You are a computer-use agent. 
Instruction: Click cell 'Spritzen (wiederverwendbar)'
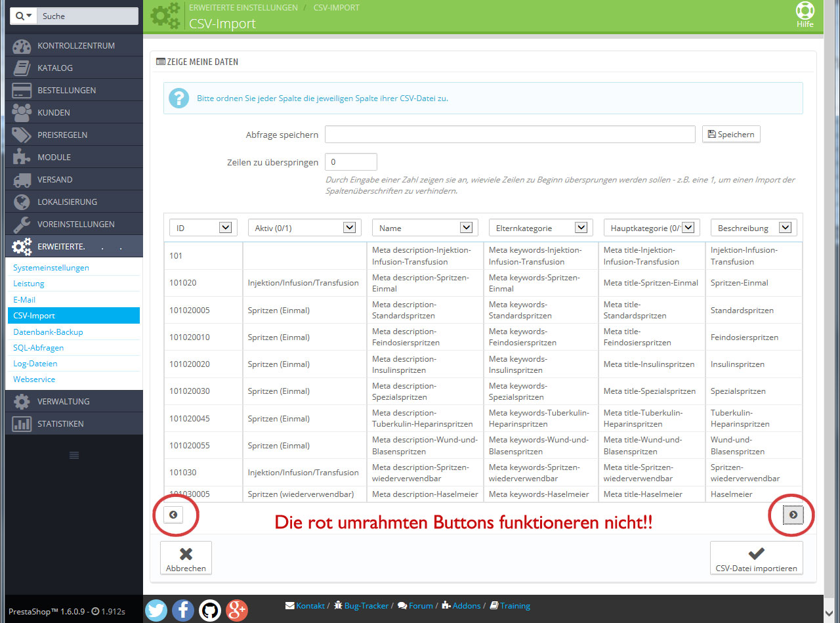pyautogui.click(x=301, y=494)
